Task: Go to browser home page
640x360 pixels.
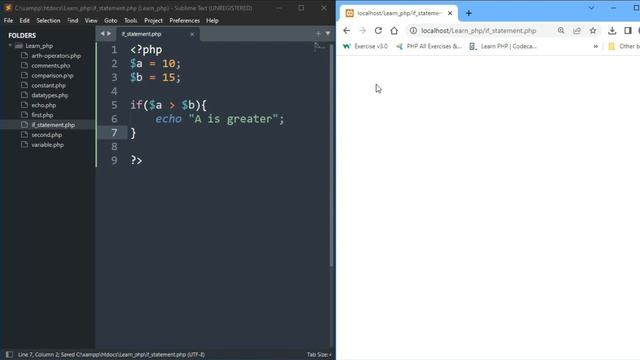Action: tap(394, 31)
